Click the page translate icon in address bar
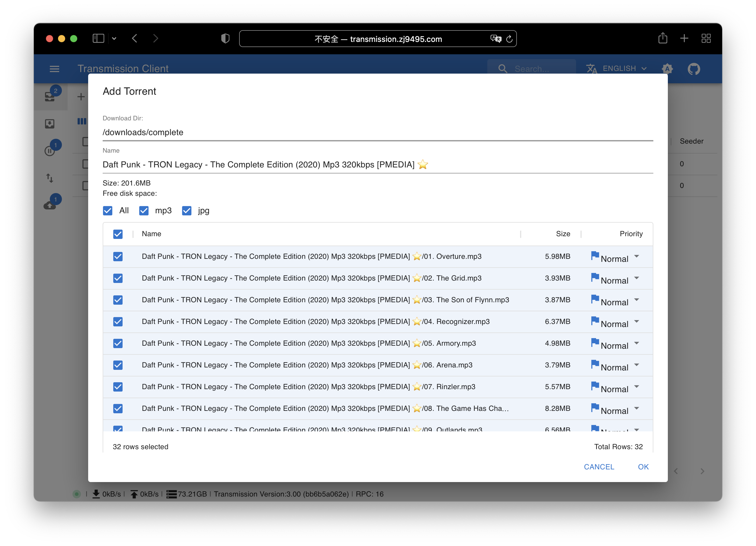The image size is (756, 546). click(x=496, y=39)
